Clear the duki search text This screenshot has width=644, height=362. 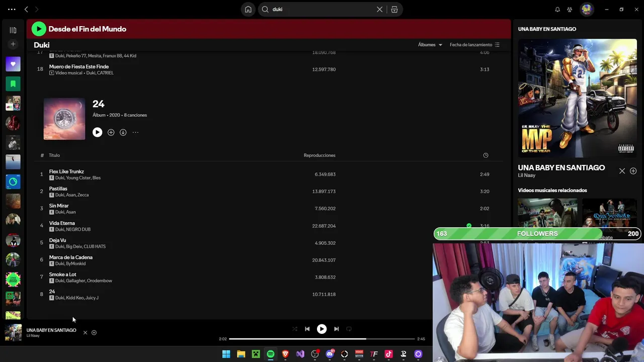pyautogui.click(x=379, y=10)
